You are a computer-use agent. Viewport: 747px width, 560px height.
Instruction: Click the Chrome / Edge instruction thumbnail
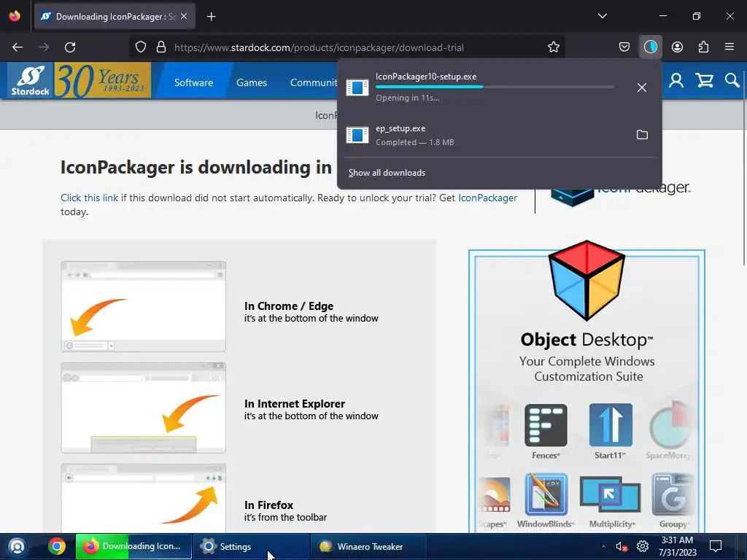click(144, 306)
